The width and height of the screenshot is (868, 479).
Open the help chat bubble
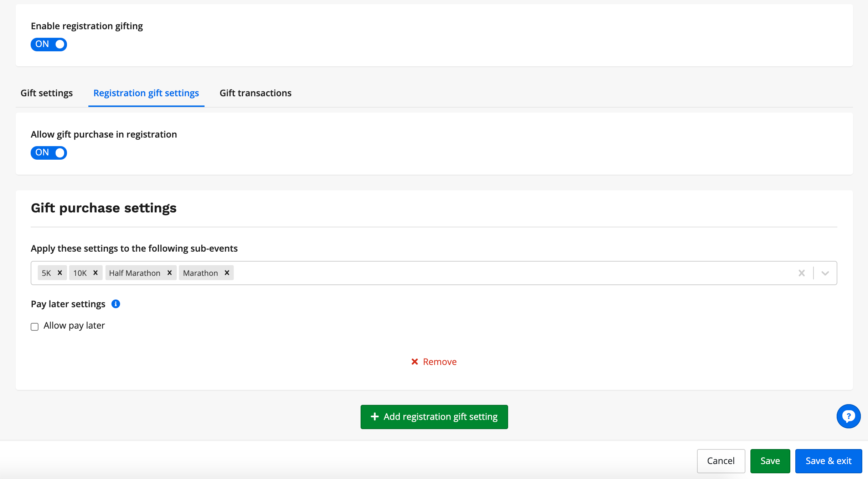coord(848,416)
